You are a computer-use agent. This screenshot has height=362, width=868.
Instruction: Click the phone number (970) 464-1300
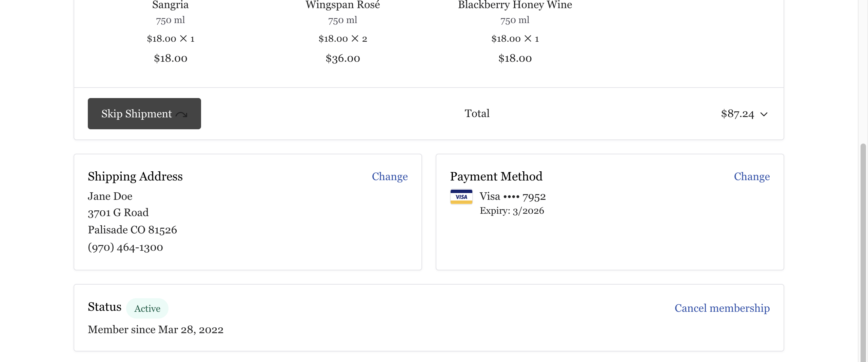125,247
